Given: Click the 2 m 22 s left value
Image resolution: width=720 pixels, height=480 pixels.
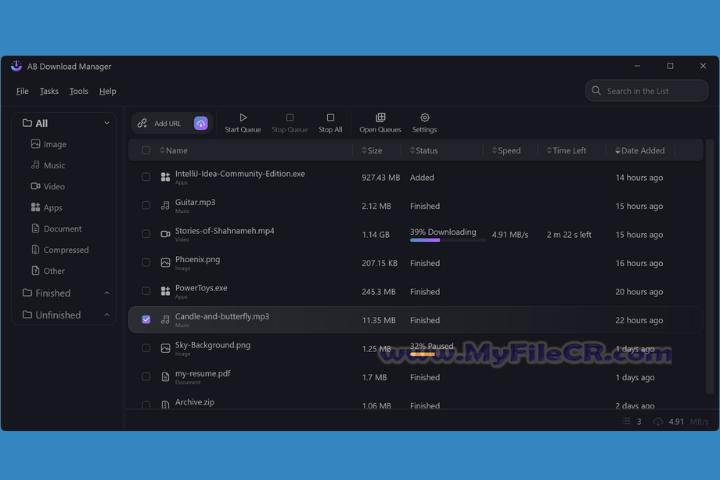Looking at the screenshot, I should [x=569, y=234].
